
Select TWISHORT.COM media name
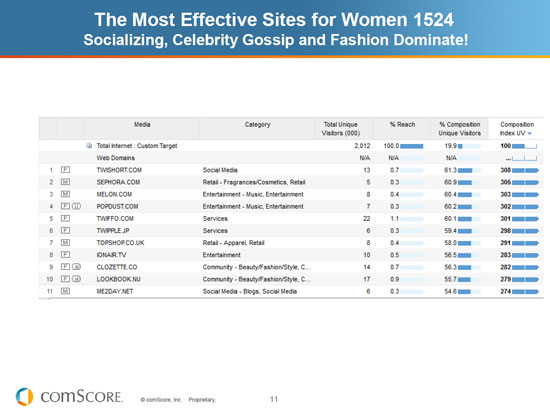[x=119, y=170]
